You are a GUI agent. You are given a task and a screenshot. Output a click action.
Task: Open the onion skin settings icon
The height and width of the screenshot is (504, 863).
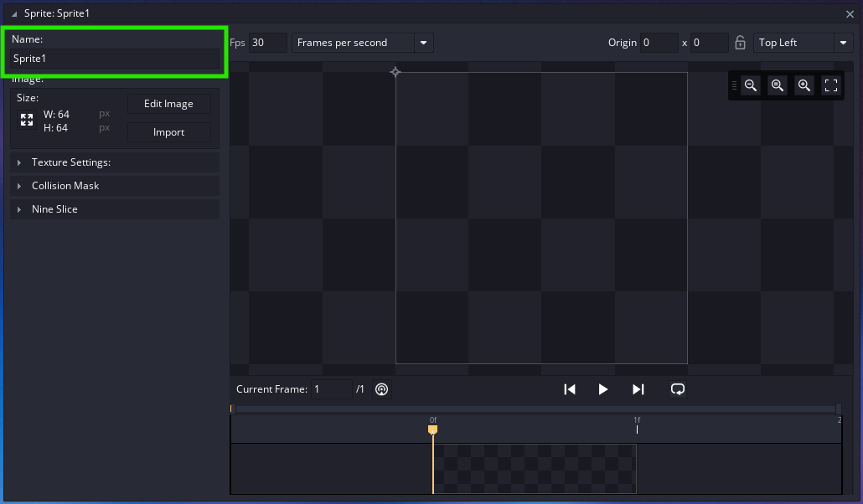(381, 388)
